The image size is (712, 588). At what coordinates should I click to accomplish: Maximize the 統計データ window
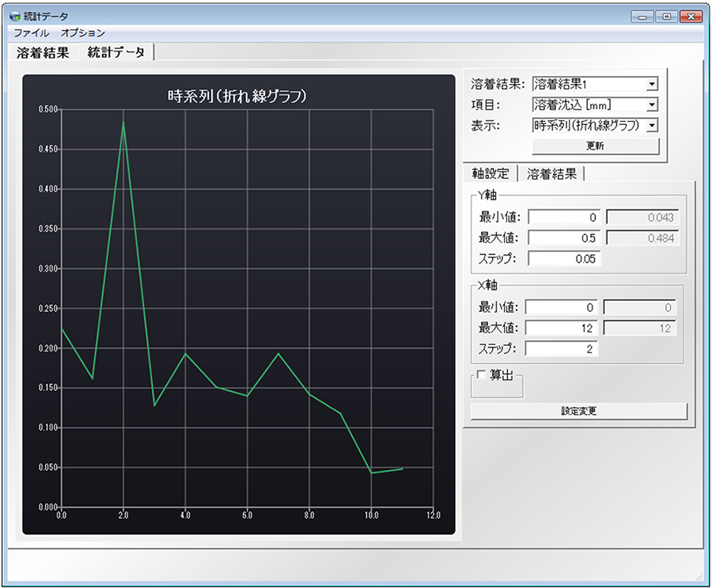point(666,17)
